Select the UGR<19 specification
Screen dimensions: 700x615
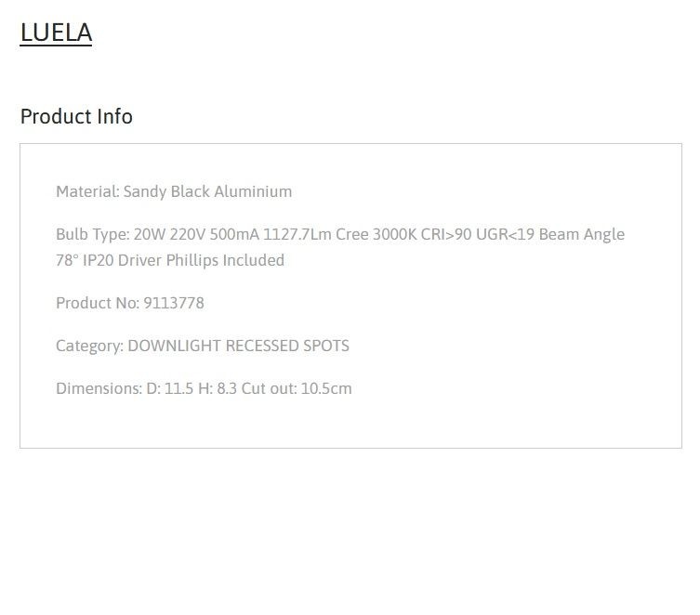point(505,234)
